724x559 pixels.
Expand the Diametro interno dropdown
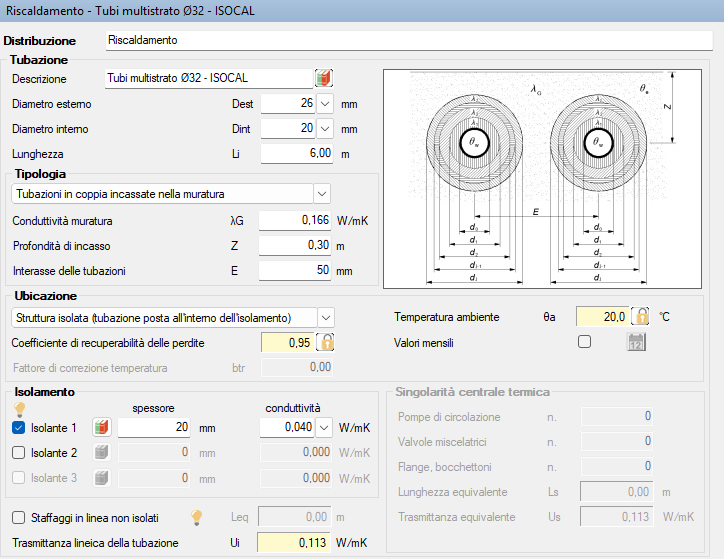pos(325,129)
